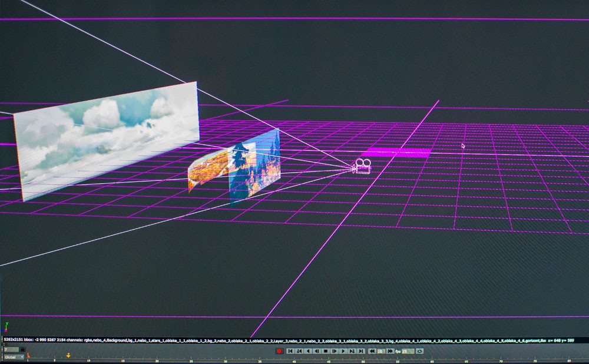Viewport: 589px width, 364px height.
Task: Step back one frame
Action: coord(317,351)
